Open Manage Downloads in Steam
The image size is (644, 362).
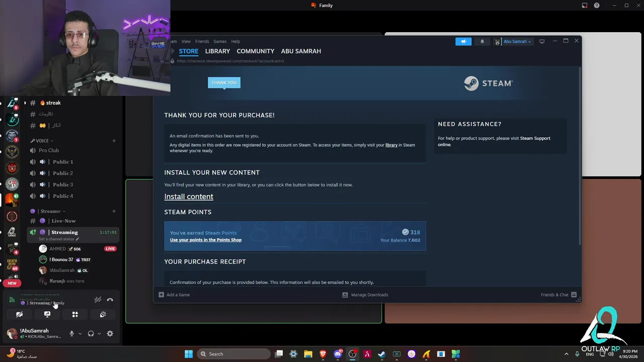tap(365, 295)
